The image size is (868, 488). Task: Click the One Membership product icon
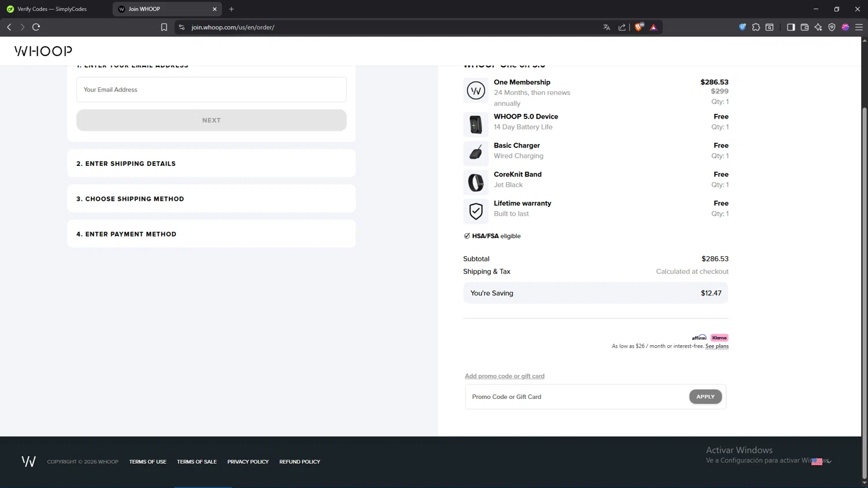[x=476, y=91]
